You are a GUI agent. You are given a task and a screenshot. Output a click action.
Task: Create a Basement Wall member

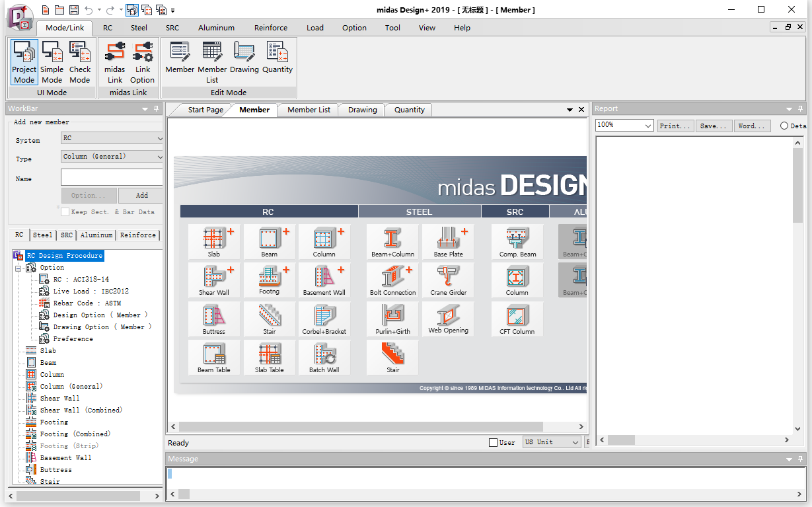point(324,280)
